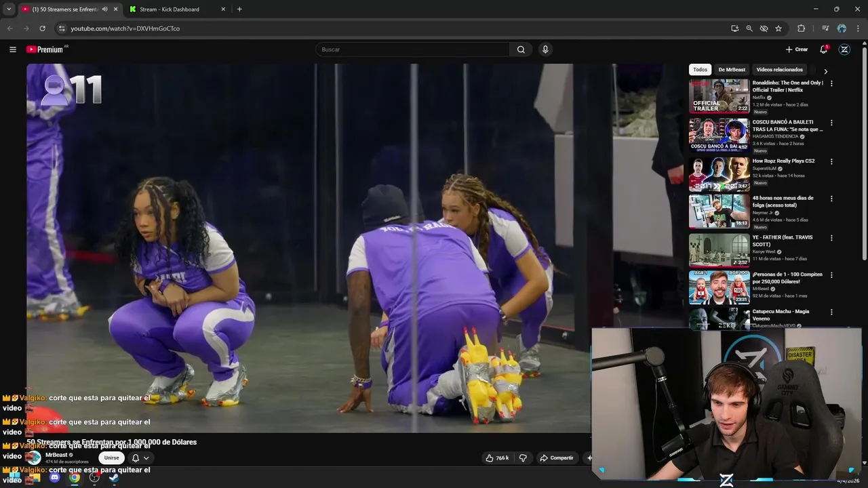The width and height of the screenshot is (868, 488).
Task: Open the zoom magnifier in address bar
Action: point(749,28)
